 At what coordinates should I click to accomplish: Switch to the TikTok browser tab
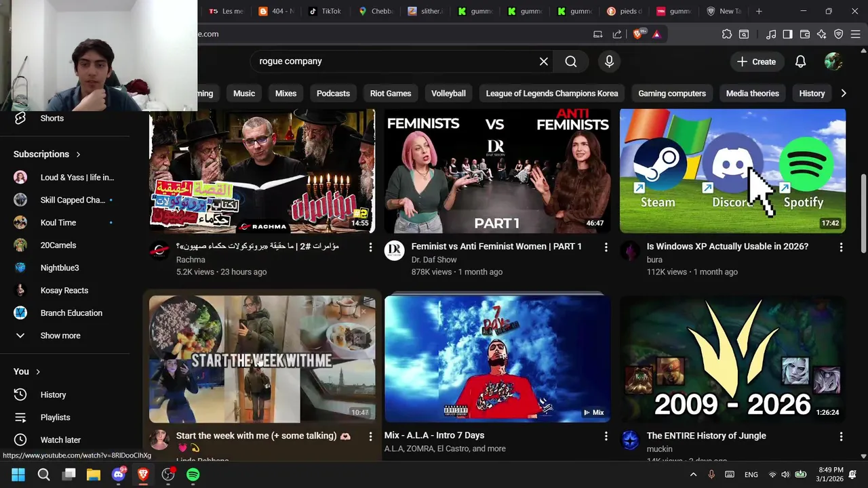[x=325, y=11]
